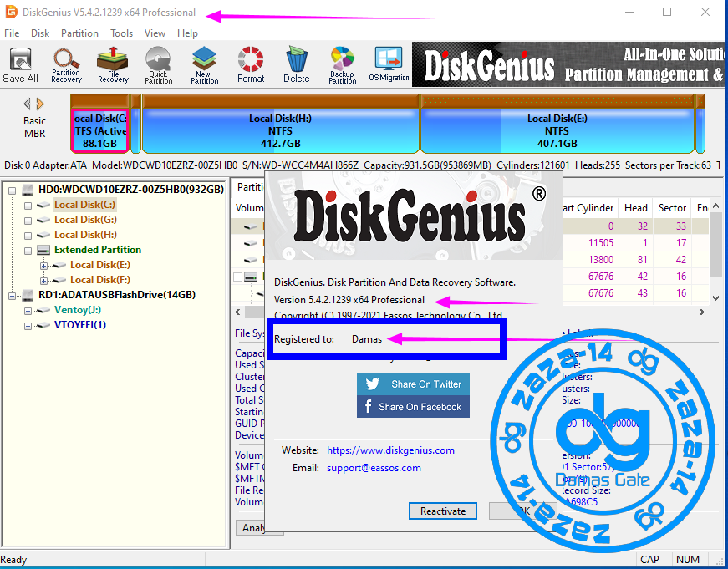Click Share On Twitter button
728x569 pixels.
click(413, 384)
